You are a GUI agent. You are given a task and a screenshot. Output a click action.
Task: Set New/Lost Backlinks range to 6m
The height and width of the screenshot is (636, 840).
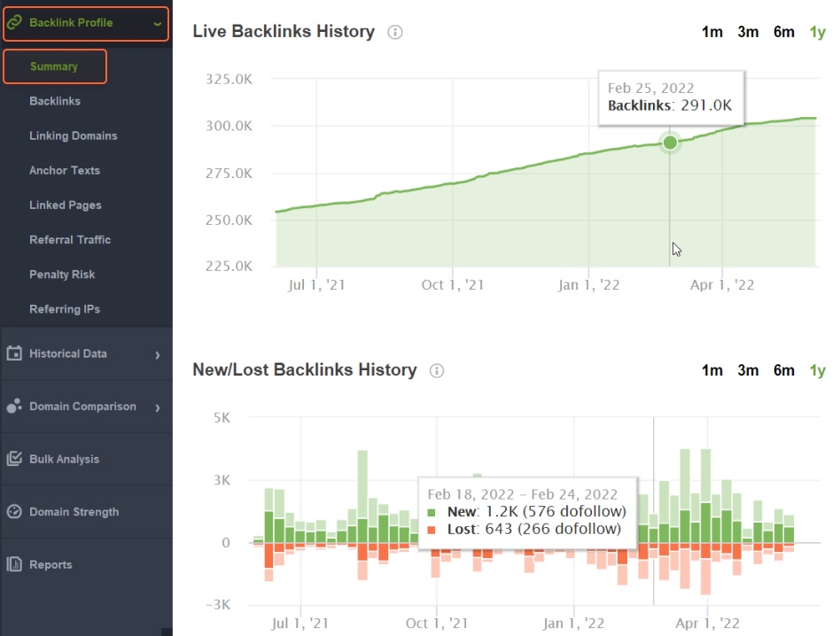coord(784,370)
